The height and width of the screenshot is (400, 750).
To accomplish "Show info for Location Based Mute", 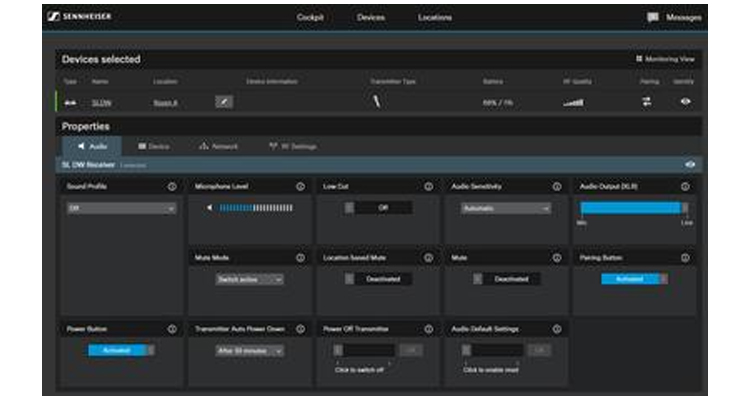I will pos(428,257).
